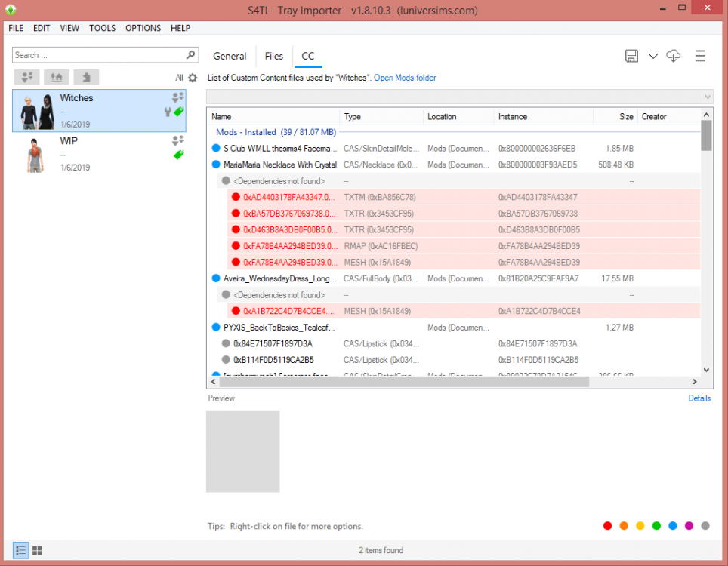Filter by households icon button

27,77
